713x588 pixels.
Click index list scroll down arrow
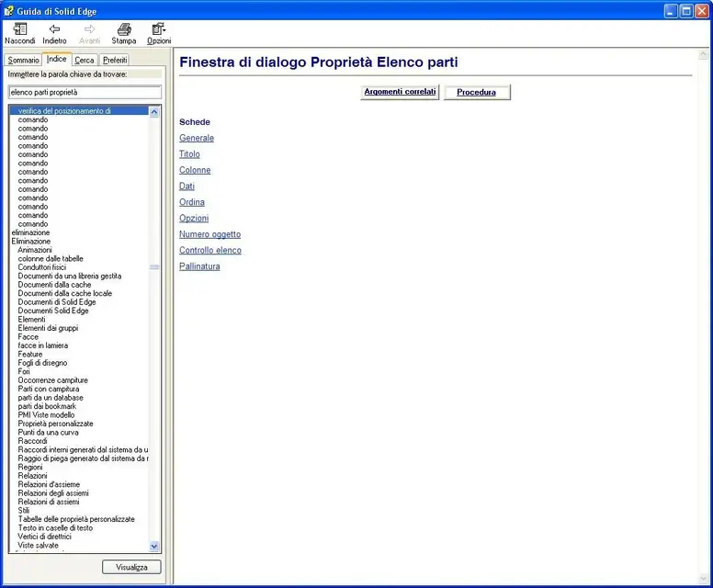[154, 547]
